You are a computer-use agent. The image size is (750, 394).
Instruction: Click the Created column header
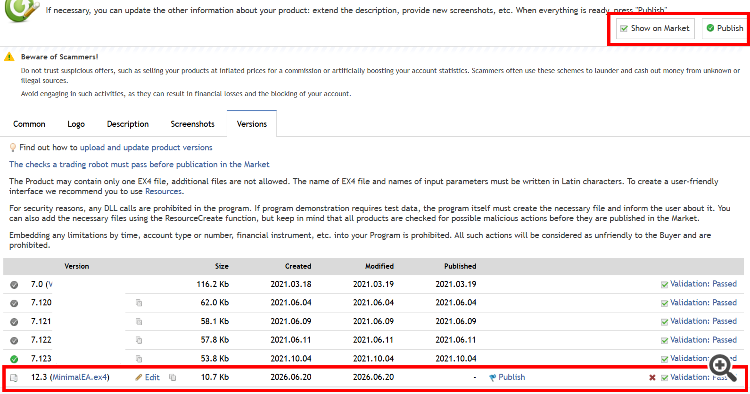298,266
